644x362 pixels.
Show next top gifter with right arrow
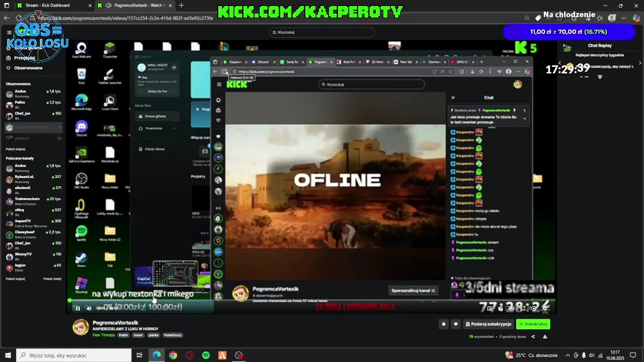click(640, 63)
